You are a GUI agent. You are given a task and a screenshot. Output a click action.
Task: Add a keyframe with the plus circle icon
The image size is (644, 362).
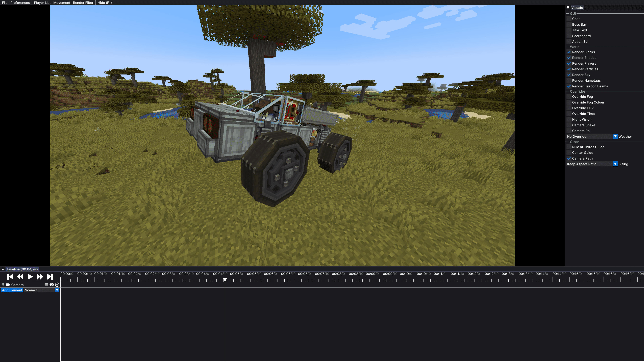pos(57,285)
